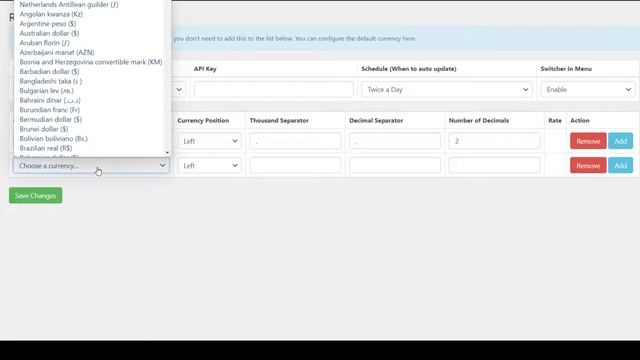Pick Barbadian dollar ($) option
The image size is (640, 360).
49,71
